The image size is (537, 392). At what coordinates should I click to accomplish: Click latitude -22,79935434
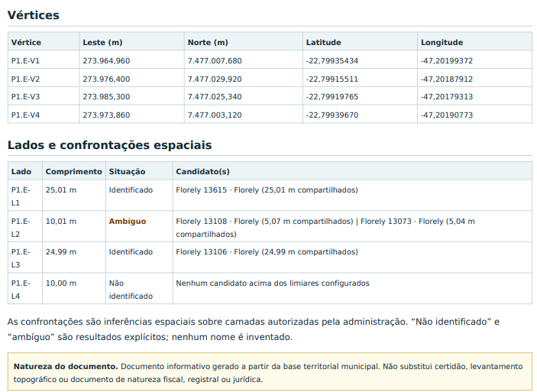(x=332, y=60)
